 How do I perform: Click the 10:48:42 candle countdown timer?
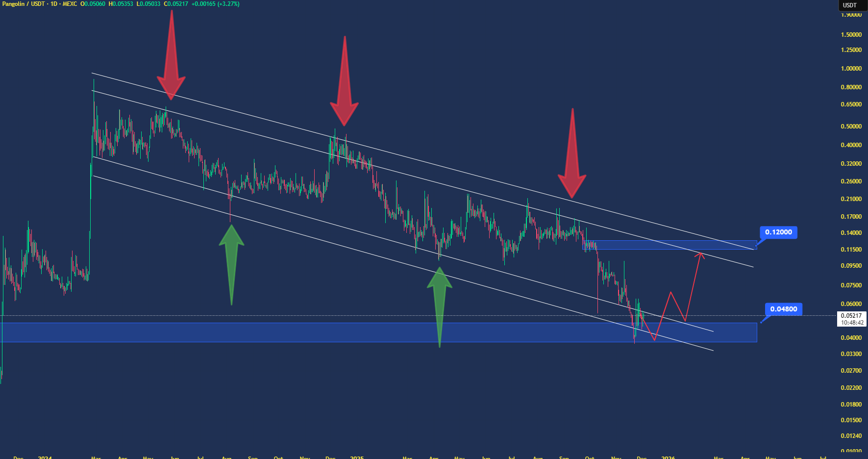tap(852, 323)
